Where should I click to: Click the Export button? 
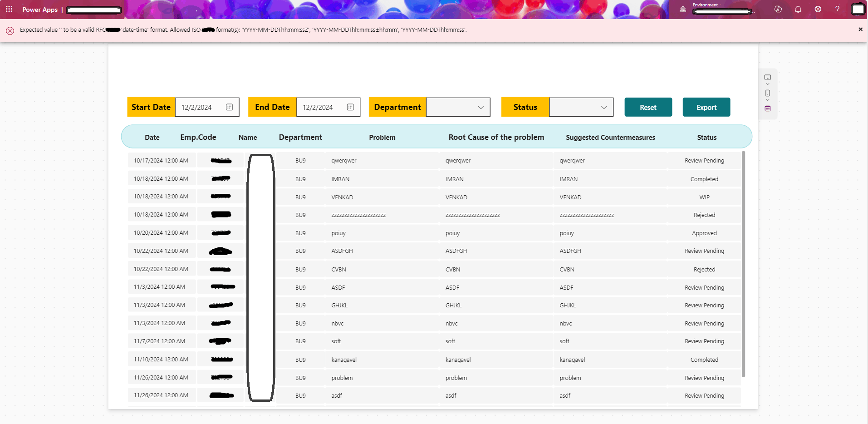click(706, 107)
